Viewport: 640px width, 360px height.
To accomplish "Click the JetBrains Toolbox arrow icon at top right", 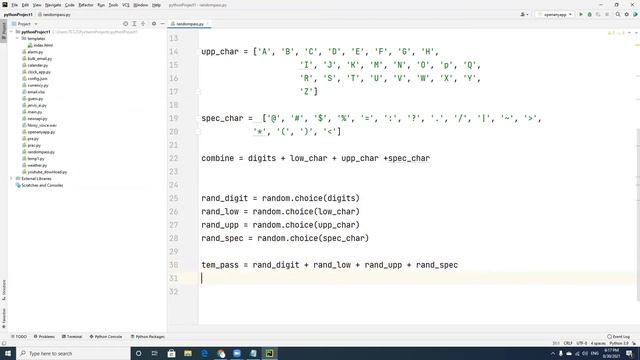I will [636, 14].
